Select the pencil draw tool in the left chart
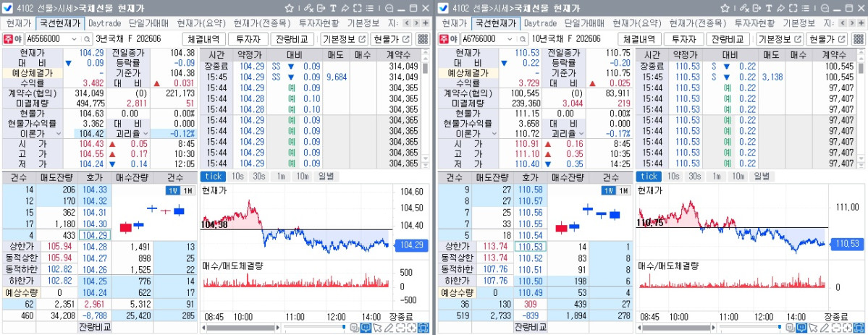This screenshot has width=868, height=335. [389, 328]
